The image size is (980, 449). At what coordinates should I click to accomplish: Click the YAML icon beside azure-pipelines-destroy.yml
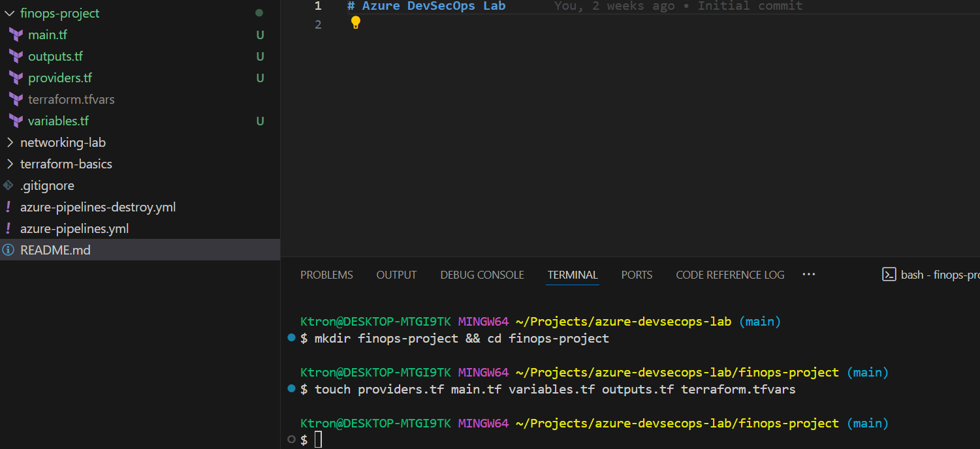[8, 208]
